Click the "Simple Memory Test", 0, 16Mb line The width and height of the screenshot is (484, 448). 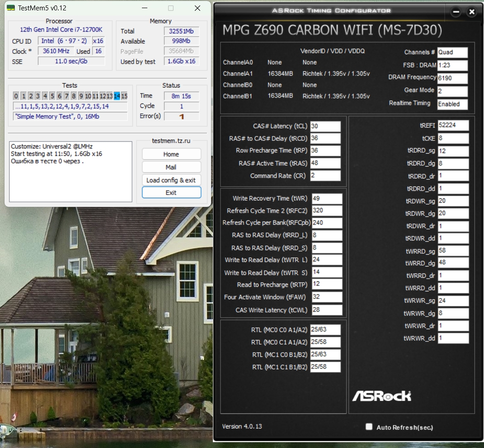70,117
